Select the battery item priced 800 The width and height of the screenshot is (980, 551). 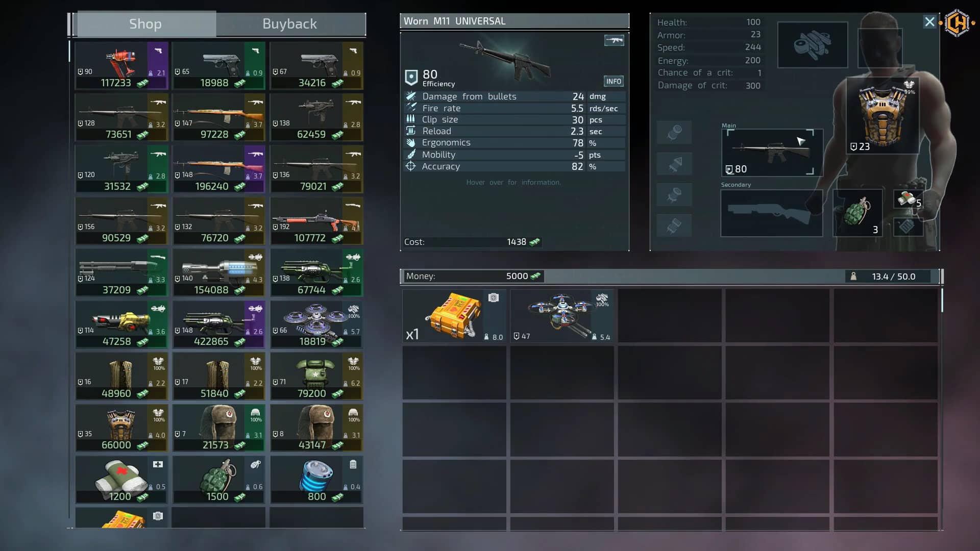(x=316, y=479)
